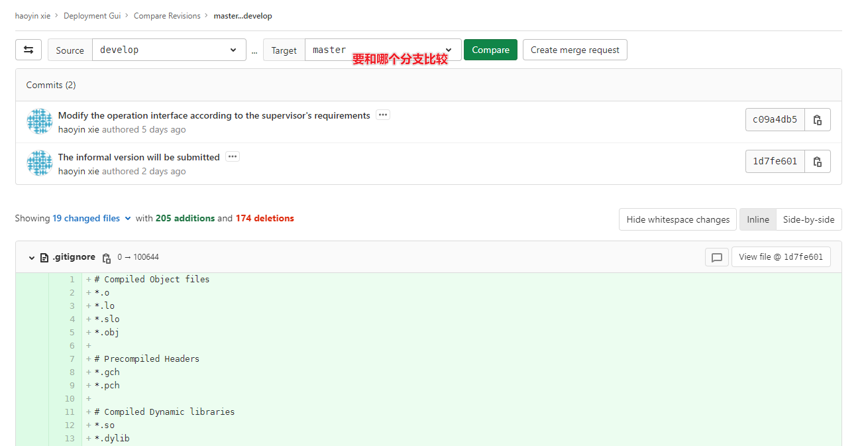Open the master target branch dropdown

(382, 49)
